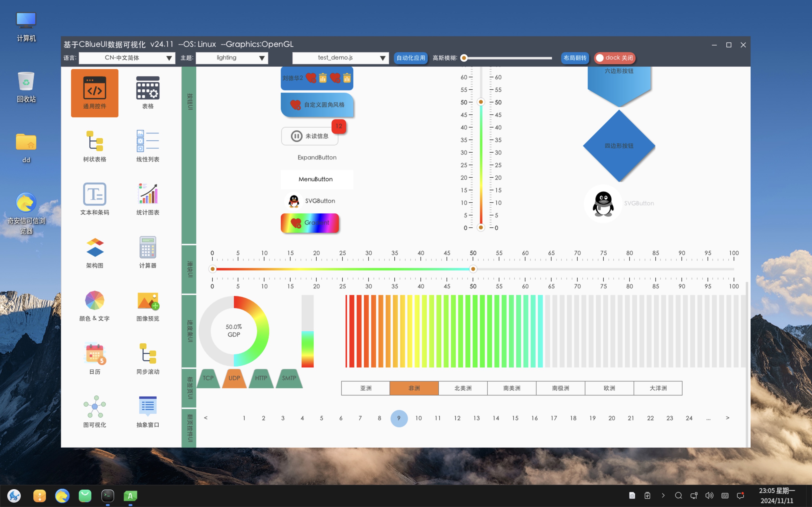Select the 北美洲 continent tab
This screenshot has height=507, width=812.
463,388
